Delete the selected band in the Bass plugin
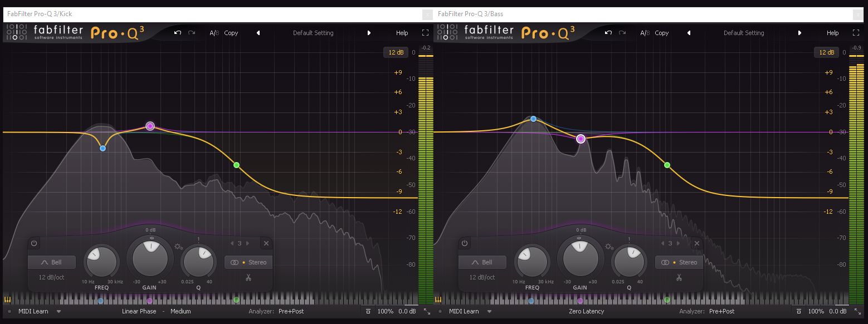 696,243
